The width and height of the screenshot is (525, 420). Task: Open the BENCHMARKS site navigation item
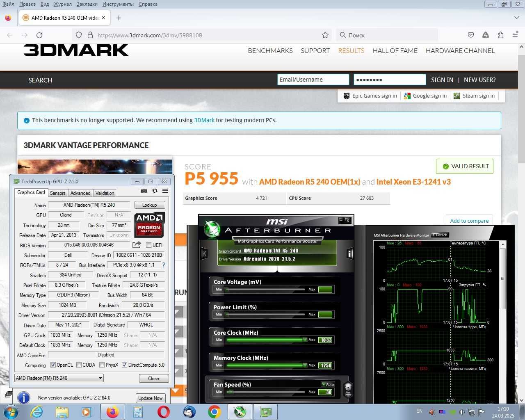point(270,51)
